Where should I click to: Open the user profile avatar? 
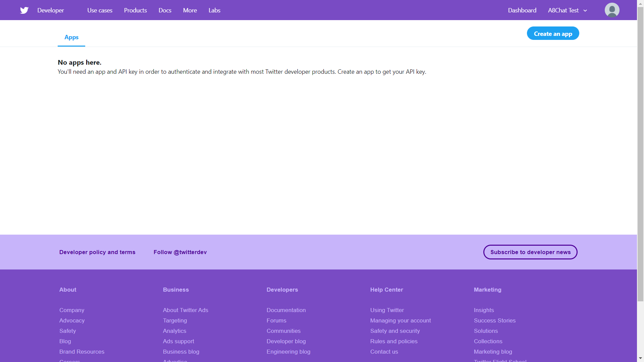(x=612, y=10)
